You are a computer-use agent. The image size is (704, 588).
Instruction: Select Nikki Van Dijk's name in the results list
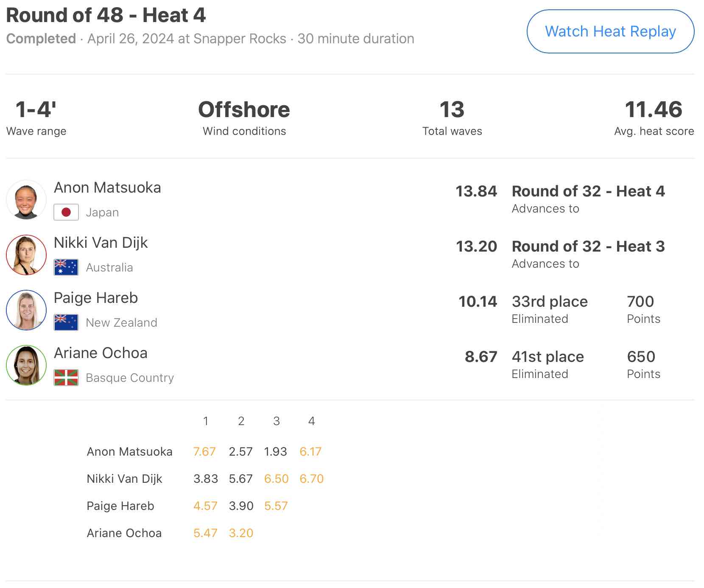(101, 243)
